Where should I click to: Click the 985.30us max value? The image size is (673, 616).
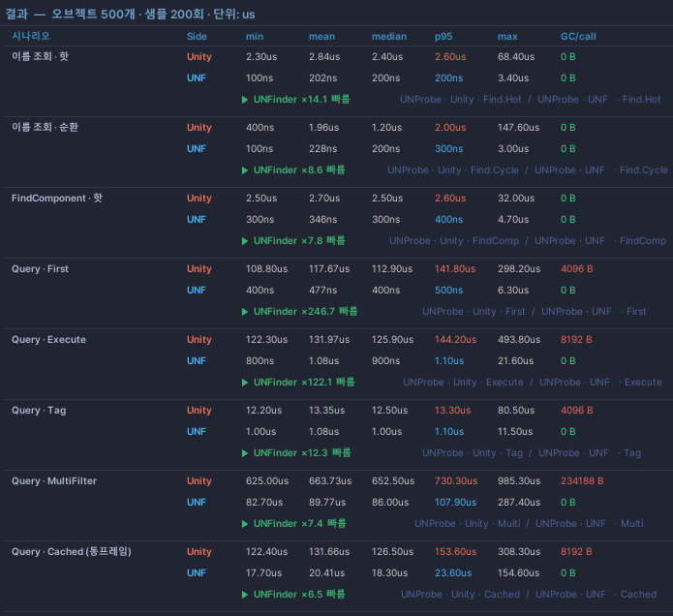click(x=519, y=481)
